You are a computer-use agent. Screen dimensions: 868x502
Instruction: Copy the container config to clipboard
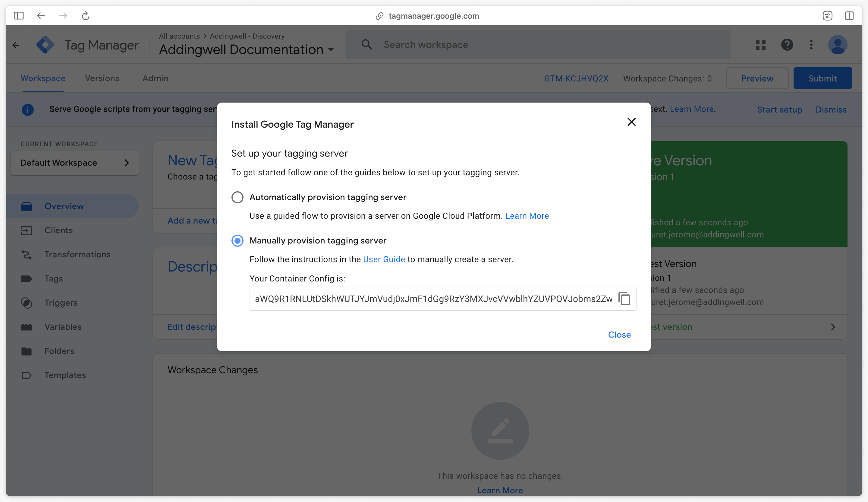coord(624,299)
